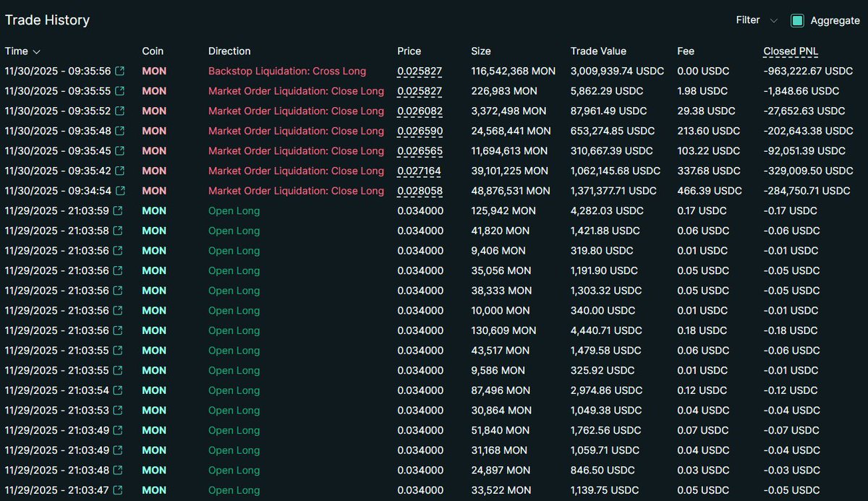Open external link icon on 51,840 MON row
This screenshot has width=868, height=501.
coord(118,430)
